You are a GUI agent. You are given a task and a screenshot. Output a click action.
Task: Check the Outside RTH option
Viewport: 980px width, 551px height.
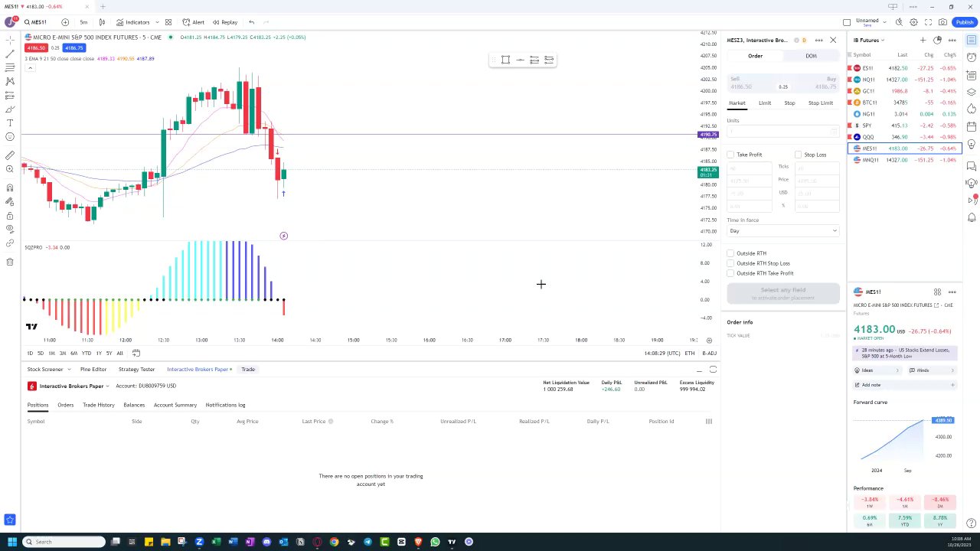730,253
